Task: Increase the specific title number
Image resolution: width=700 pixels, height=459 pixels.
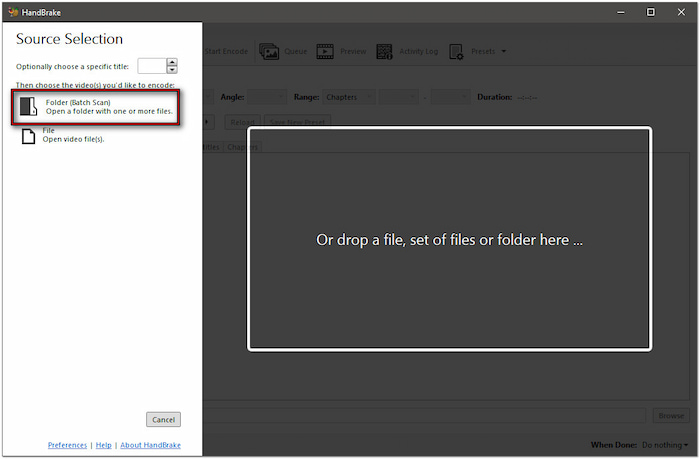Action: click(x=172, y=62)
